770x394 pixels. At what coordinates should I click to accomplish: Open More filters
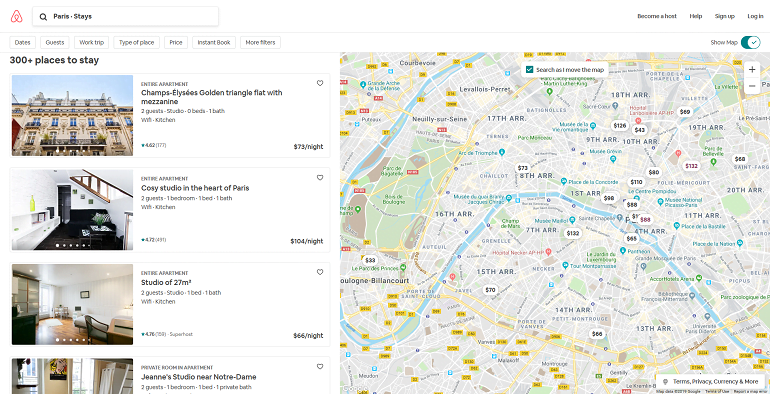260,42
